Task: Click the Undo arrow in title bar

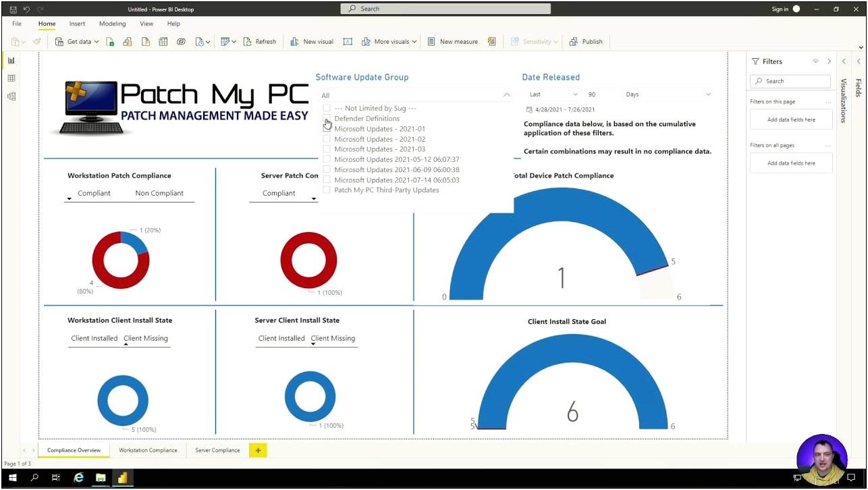Action: click(x=27, y=9)
